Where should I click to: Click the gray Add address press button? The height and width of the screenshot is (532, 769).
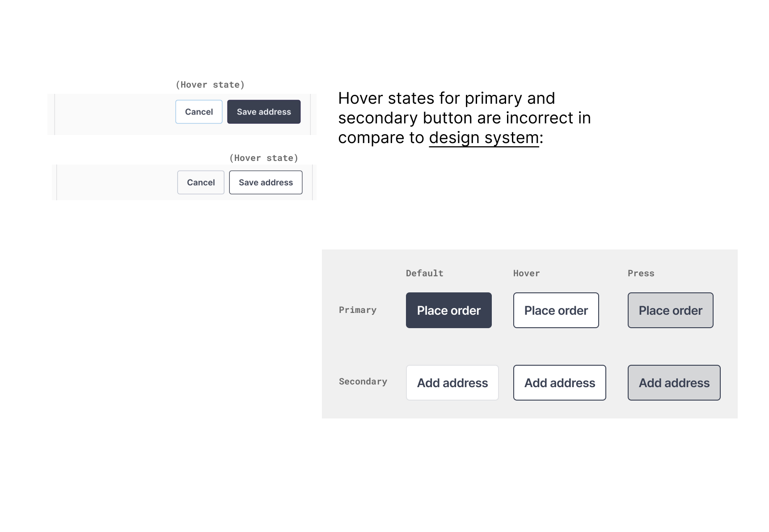[x=674, y=383]
